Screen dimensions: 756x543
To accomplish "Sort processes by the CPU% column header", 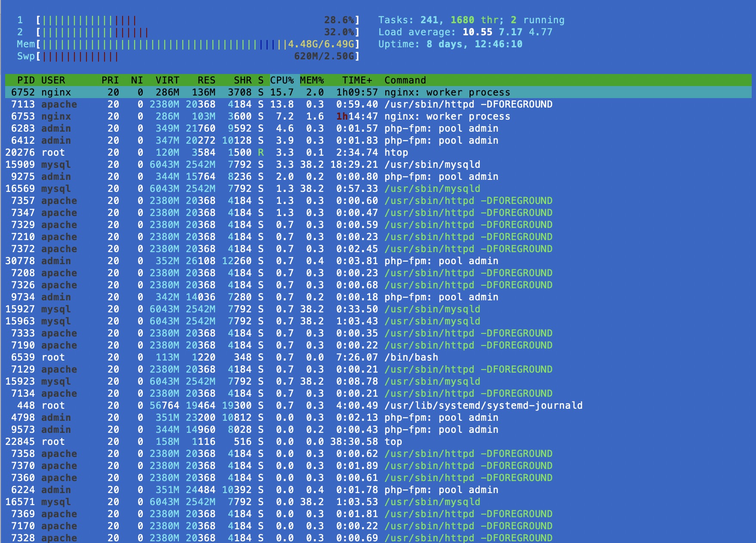I will pos(282,80).
